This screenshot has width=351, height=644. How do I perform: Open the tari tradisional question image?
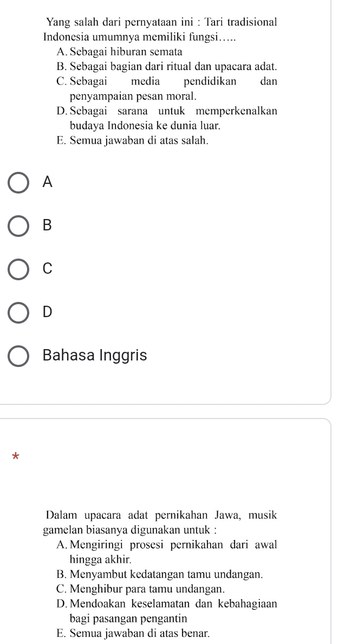(x=161, y=81)
